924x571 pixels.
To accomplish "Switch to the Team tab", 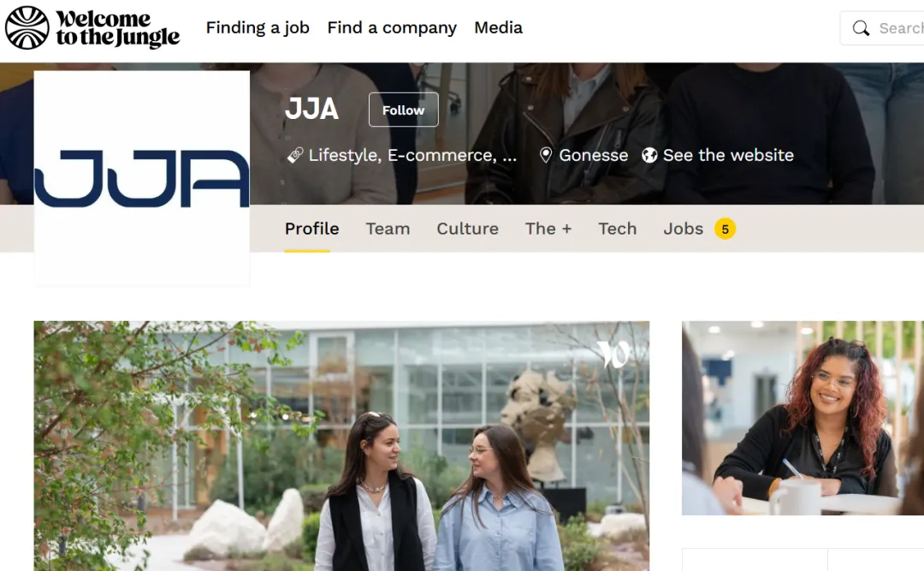I will click(x=388, y=229).
